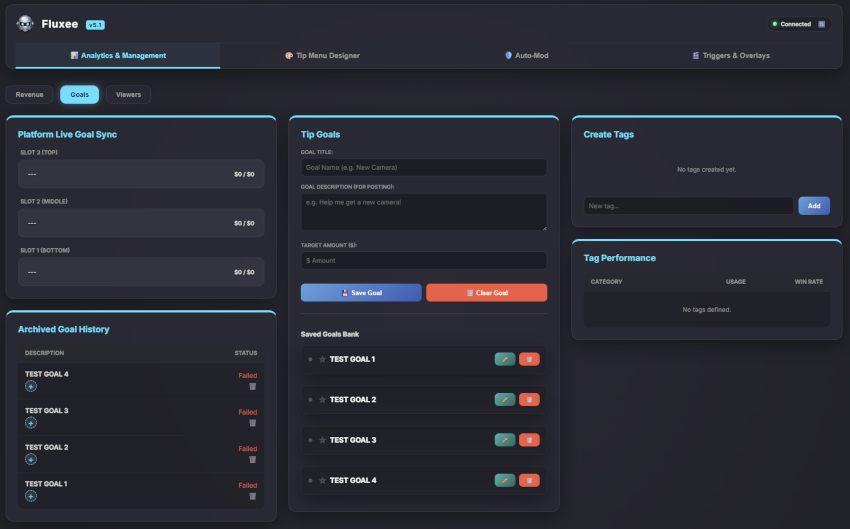Viewport: 850px width, 529px height.
Task: Trash archived TEST GOAL 1 entry
Action: 252,496
